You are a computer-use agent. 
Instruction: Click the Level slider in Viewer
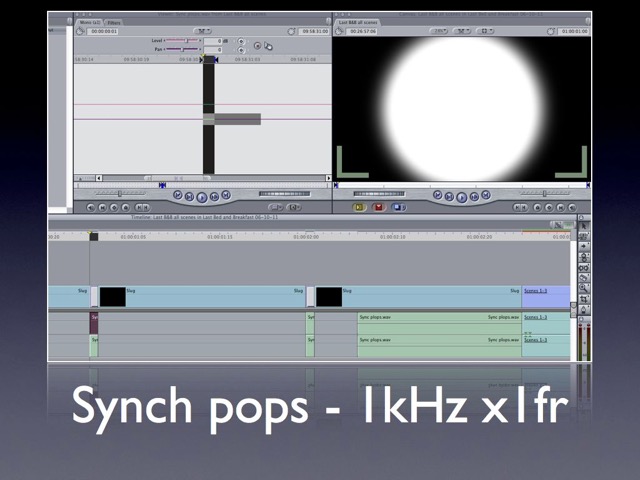183,40
